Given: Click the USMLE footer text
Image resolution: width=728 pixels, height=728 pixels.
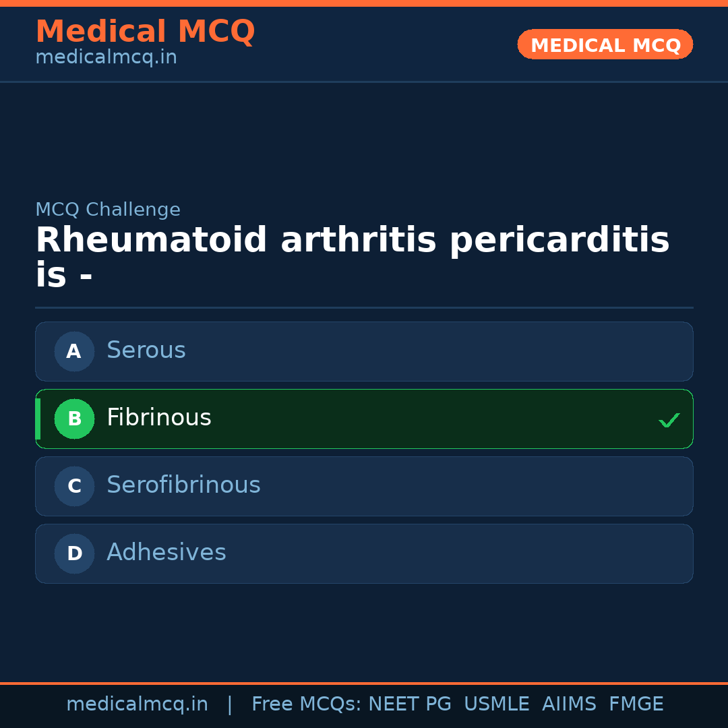Looking at the screenshot, I should (x=496, y=704).
